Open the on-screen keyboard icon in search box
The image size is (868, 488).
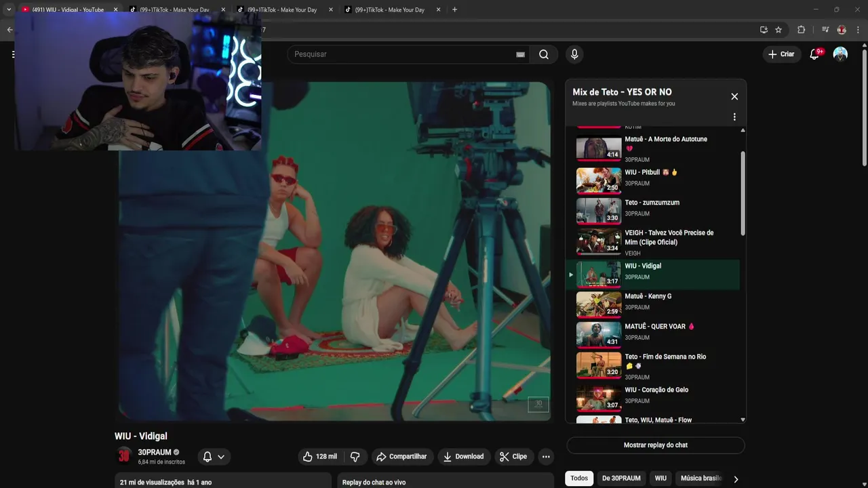520,55
